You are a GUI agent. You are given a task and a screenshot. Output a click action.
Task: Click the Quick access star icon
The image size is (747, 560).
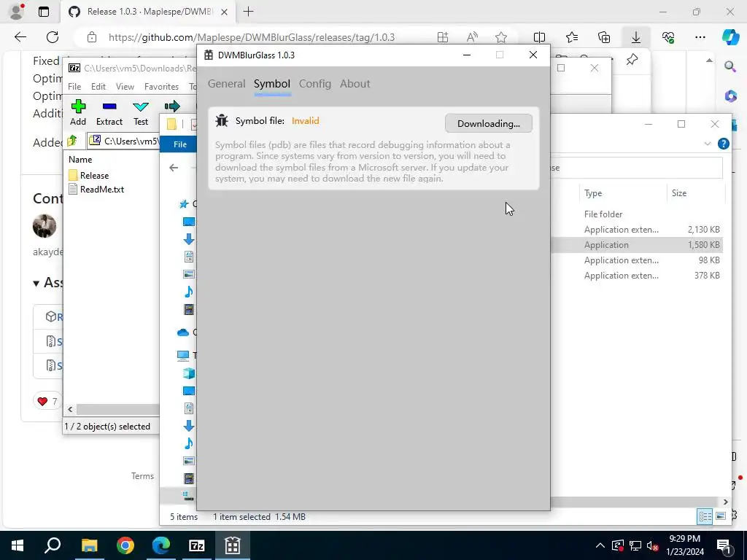coord(183,204)
